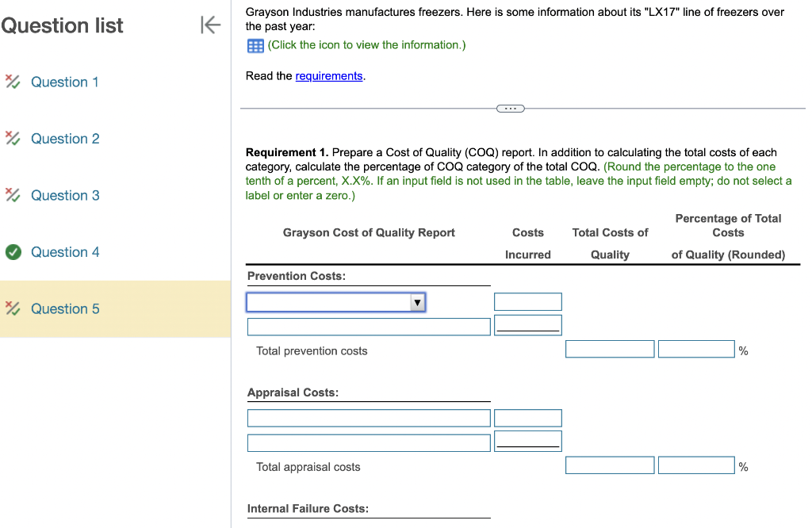
Task: Open first appraisal cost label field
Action: click(x=369, y=419)
